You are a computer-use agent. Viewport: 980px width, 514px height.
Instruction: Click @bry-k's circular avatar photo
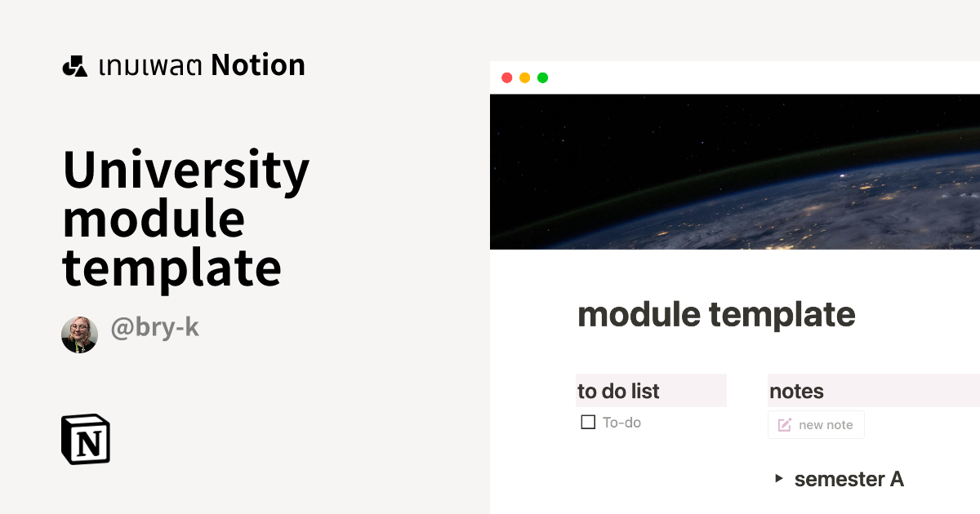coord(79,334)
